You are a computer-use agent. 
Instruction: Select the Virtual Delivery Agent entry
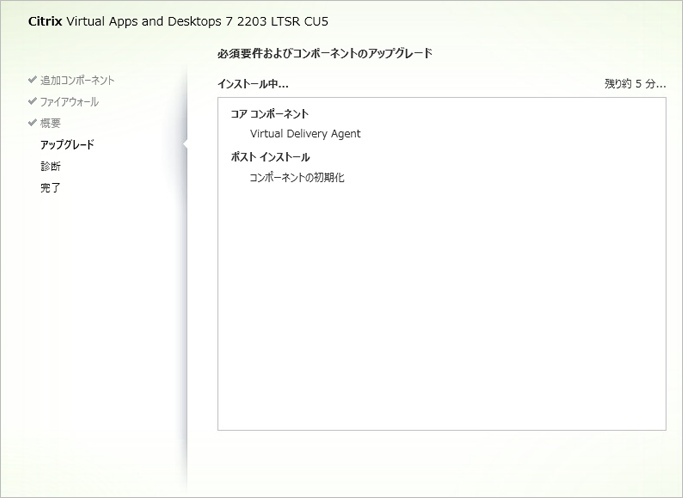pyautogui.click(x=305, y=134)
